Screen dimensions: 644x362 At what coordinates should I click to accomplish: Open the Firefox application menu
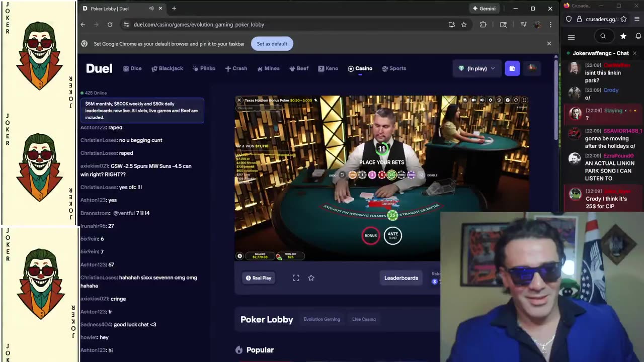[x=636, y=19]
